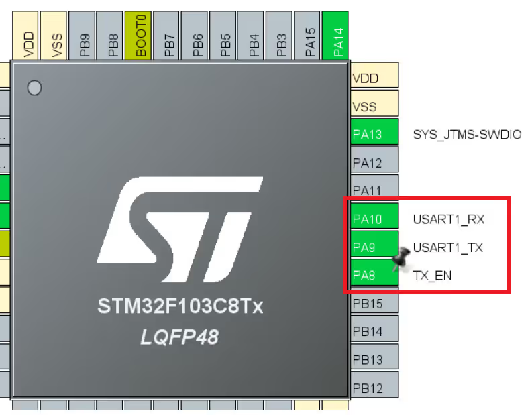This screenshot has width=532, height=415.
Task: Click pin PB6
Action: [x=195, y=36]
